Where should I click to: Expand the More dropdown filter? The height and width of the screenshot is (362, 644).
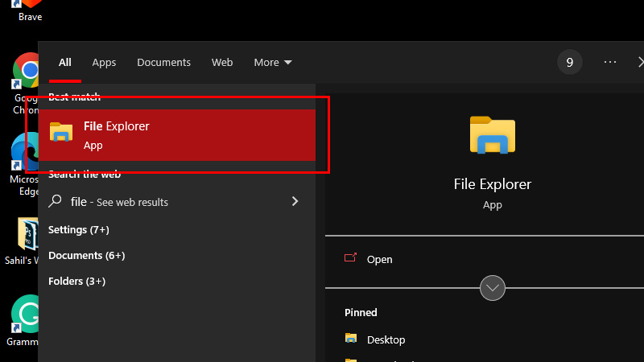[x=273, y=63]
